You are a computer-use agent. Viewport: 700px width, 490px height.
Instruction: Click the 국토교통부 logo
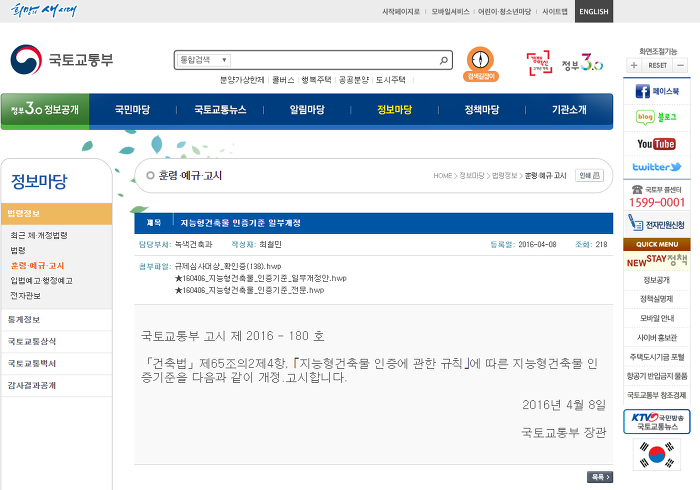(x=62, y=60)
